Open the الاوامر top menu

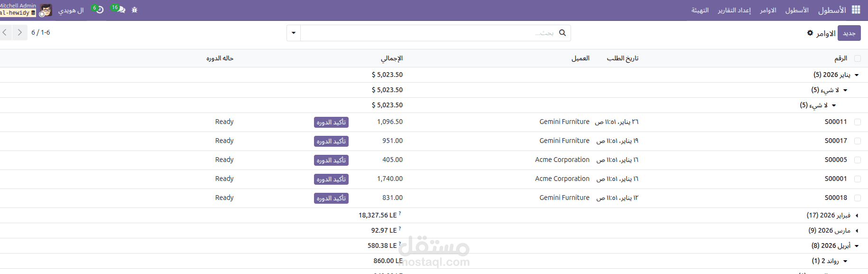point(768,10)
